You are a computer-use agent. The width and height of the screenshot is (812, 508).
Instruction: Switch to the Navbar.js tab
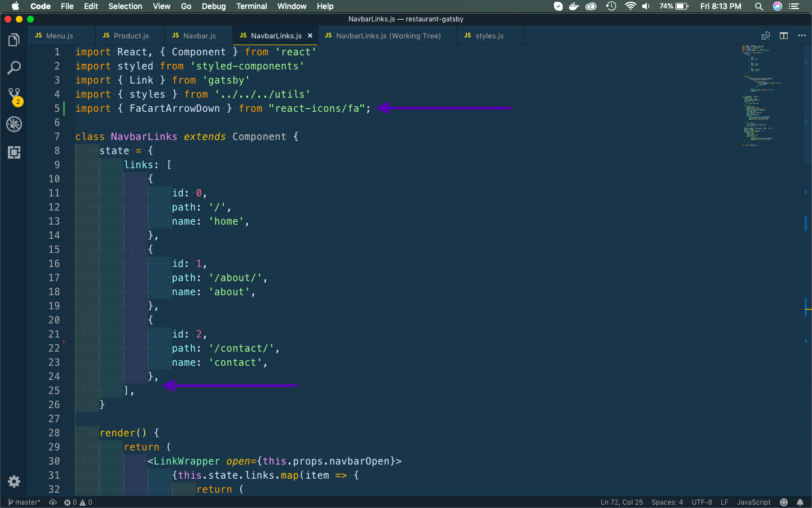pyautogui.click(x=198, y=36)
